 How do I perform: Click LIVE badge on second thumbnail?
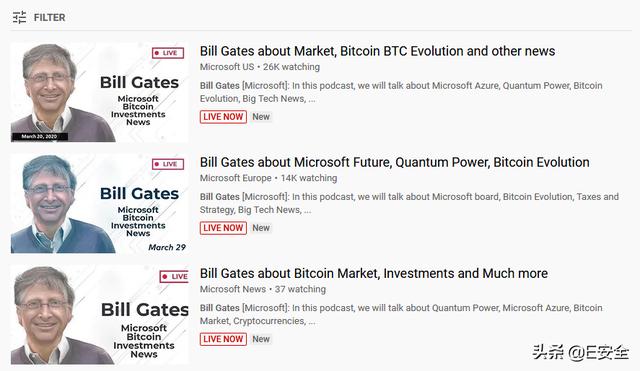(168, 164)
